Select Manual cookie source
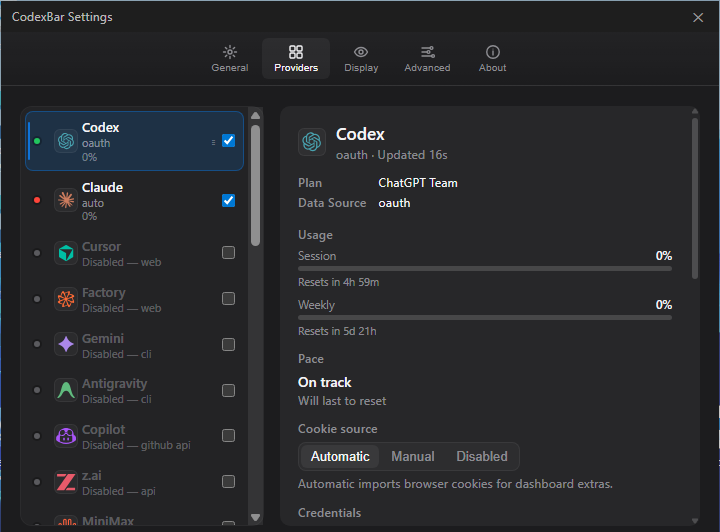This screenshot has height=532, width=720. 413,456
